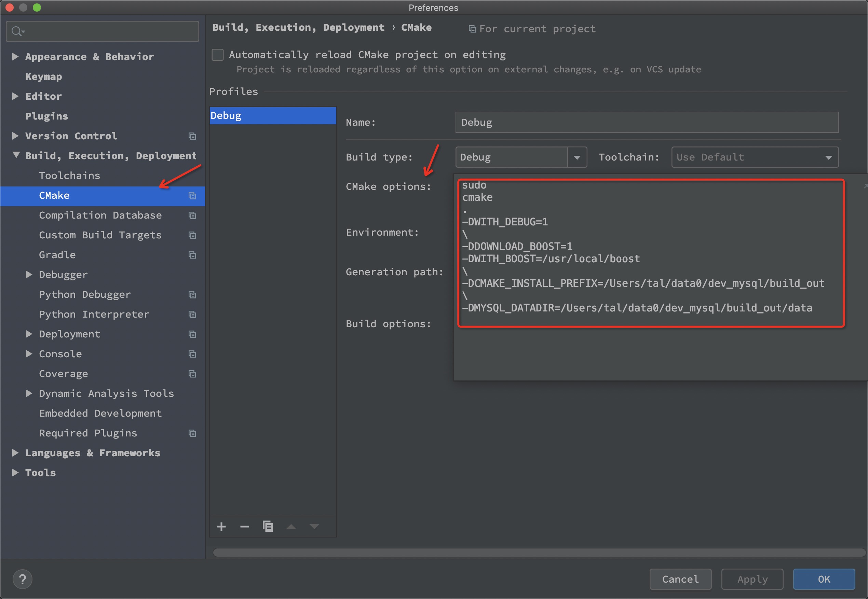
Task: Select Keymap in settings tree
Action: (x=43, y=76)
